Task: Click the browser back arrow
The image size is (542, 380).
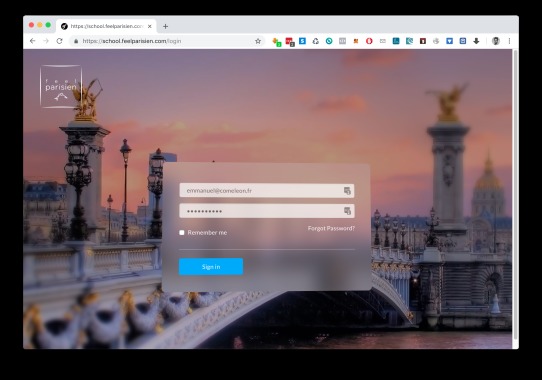Action: click(32, 41)
